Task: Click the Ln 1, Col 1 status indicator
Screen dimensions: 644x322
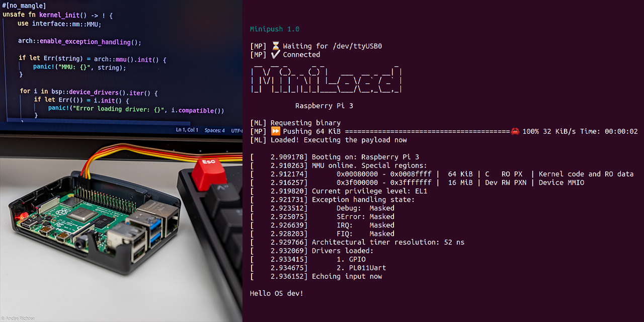Action: point(187,130)
